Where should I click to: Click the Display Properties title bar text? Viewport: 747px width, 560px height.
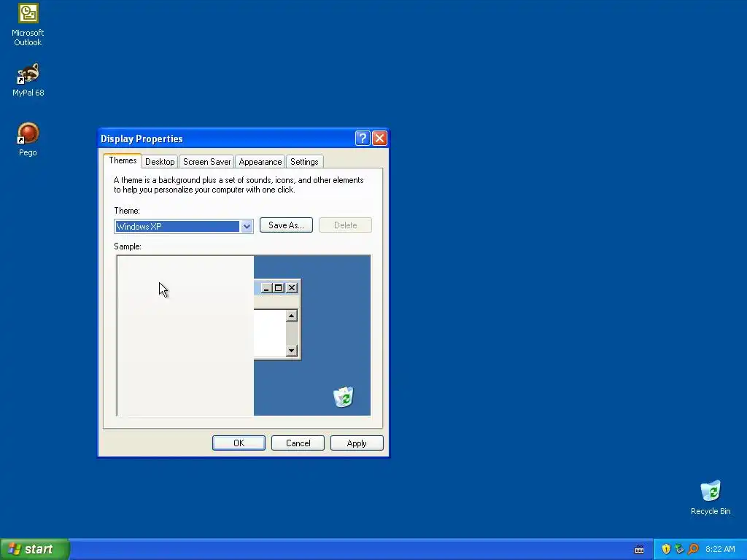[x=142, y=139]
